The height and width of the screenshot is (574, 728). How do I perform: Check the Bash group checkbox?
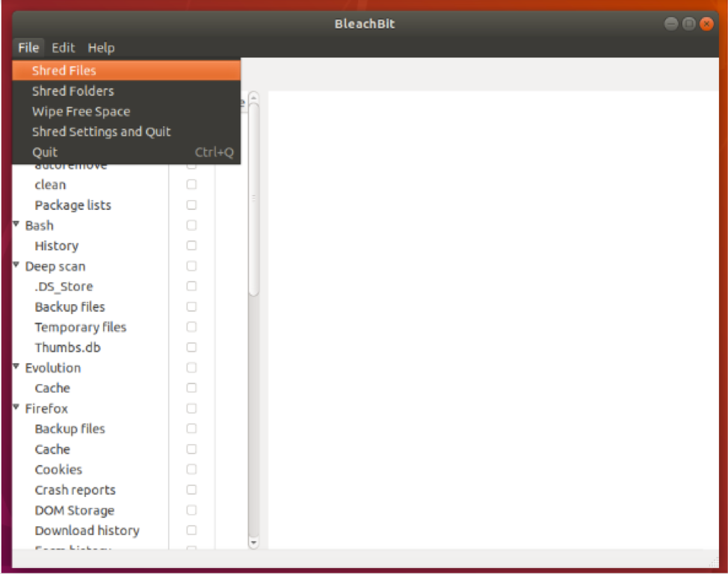[191, 225]
